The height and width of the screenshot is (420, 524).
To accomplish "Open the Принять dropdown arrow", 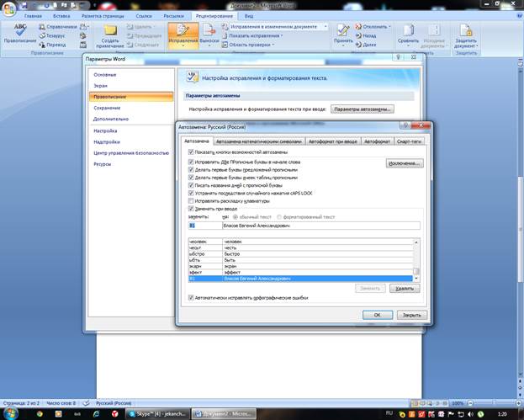I will coord(343,45).
